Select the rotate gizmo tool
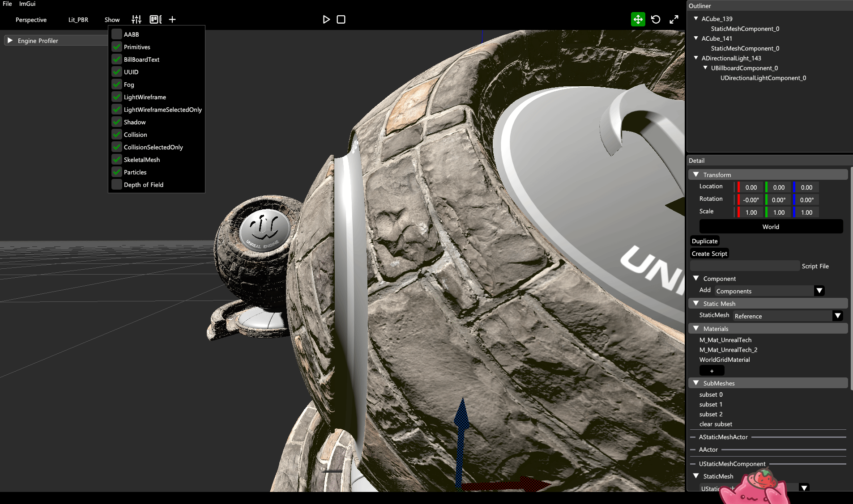Viewport: 853px width, 504px height. [x=656, y=19]
